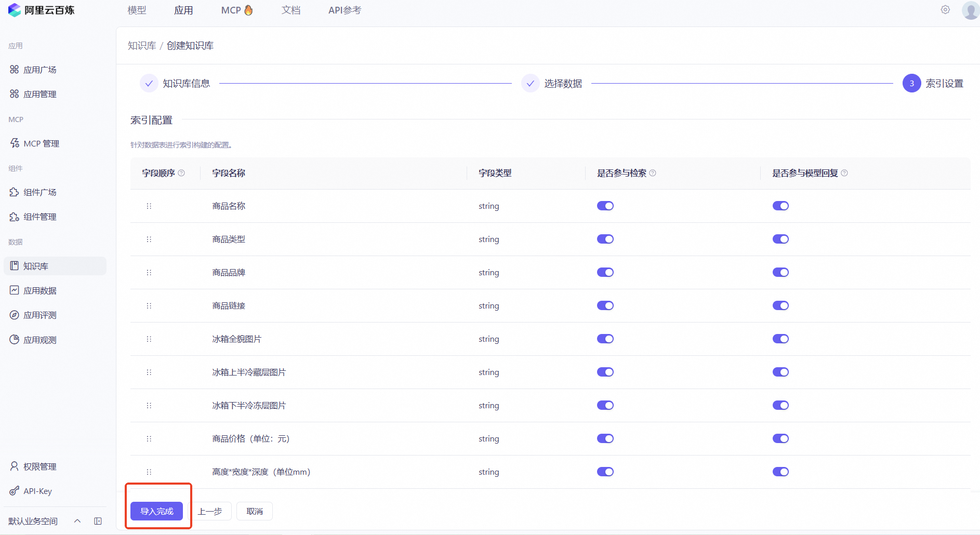980x535 pixels.
Task: Click the help icon next to 字段顺序
Action: pyautogui.click(x=181, y=173)
